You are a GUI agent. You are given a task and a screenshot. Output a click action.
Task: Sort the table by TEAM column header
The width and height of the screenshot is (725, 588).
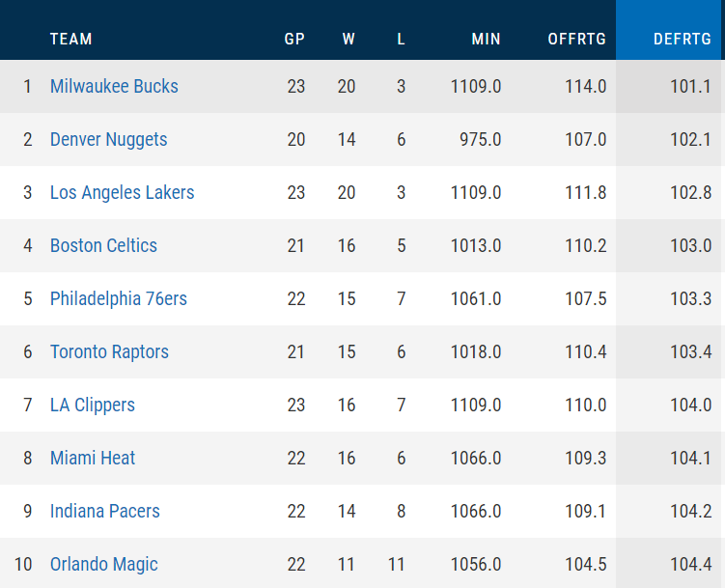[x=70, y=39]
